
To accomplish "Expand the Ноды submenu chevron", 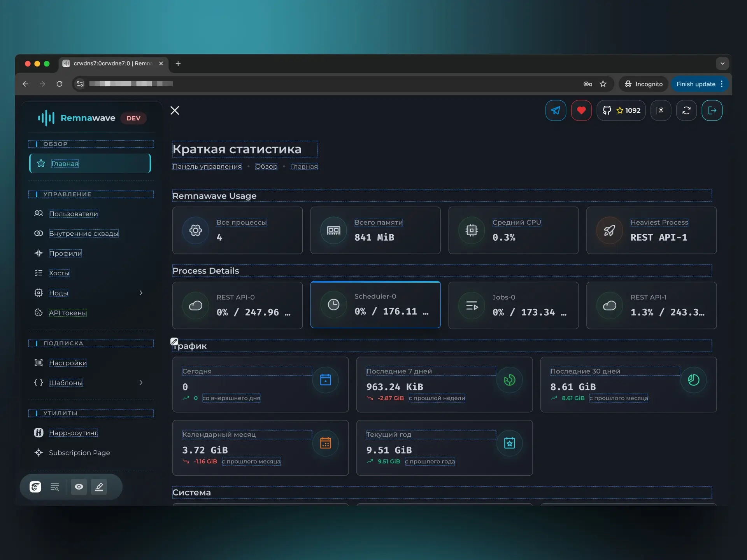I will pos(141,293).
